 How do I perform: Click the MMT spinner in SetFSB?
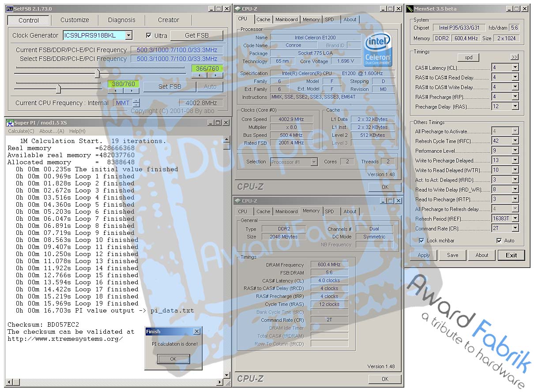pyautogui.click(x=136, y=103)
